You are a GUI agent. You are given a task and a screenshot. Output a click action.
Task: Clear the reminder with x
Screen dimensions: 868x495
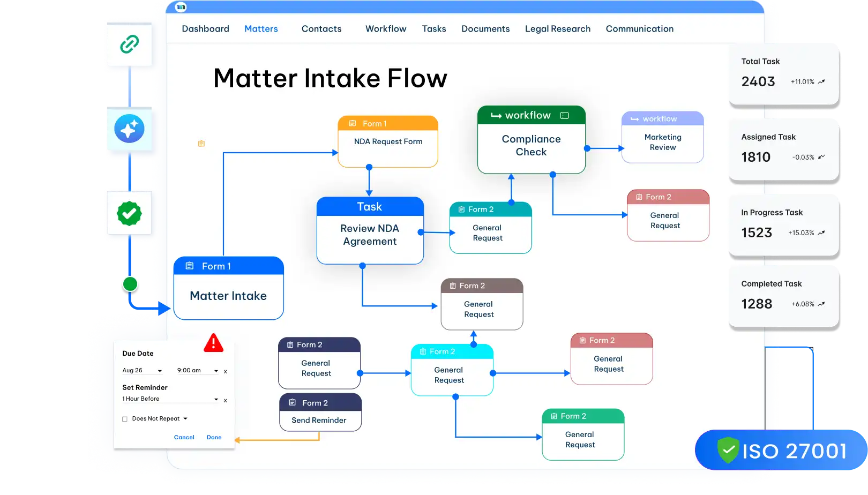coord(226,400)
